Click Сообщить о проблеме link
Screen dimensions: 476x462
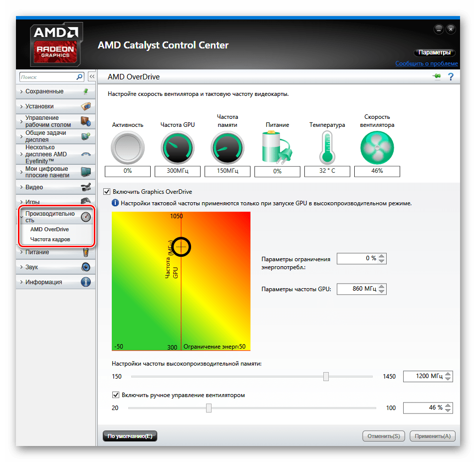[426, 63]
